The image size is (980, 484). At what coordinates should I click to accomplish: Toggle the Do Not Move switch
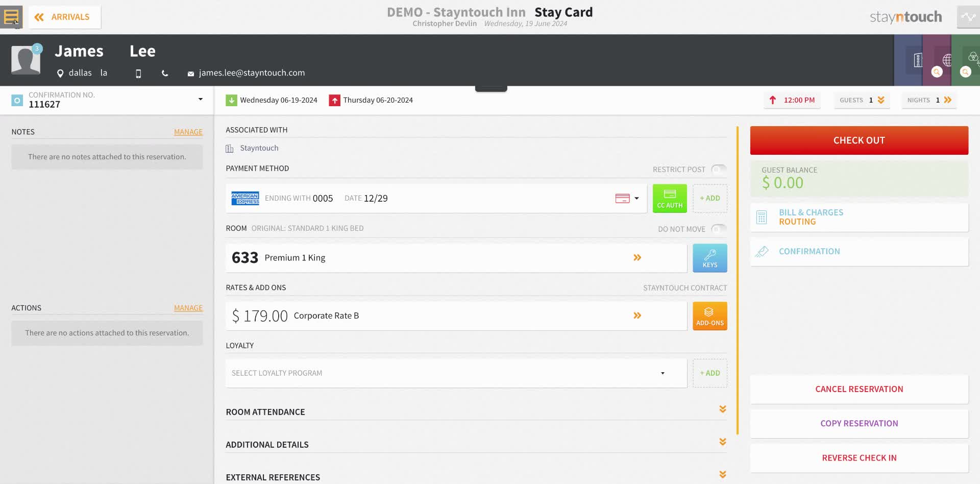pos(719,229)
